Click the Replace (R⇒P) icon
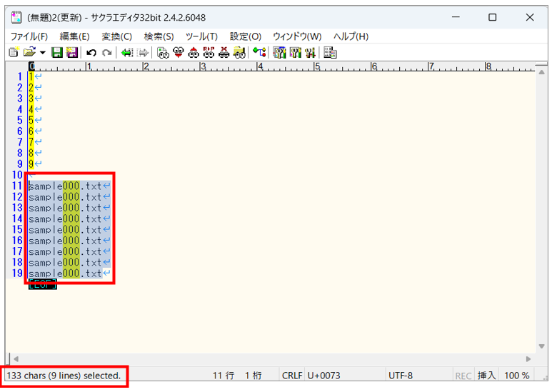 point(209,52)
